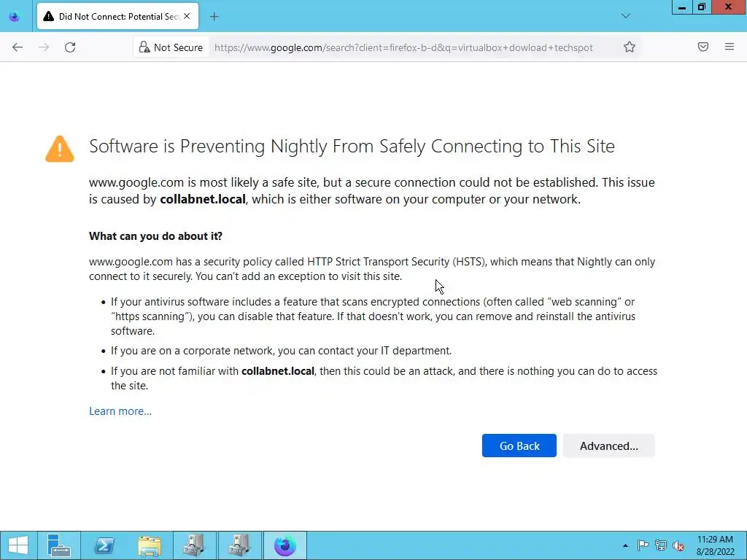The width and height of the screenshot is (747, 560).
Task: Click the Not Secure lock icon
Action: tap(144, 47)
